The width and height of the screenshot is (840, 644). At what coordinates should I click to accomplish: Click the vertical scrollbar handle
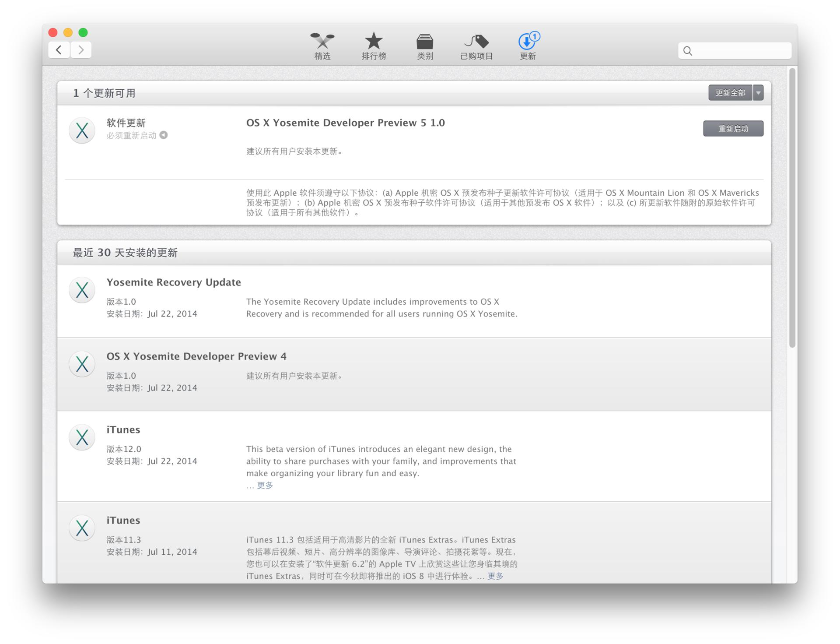coord(792,208)
